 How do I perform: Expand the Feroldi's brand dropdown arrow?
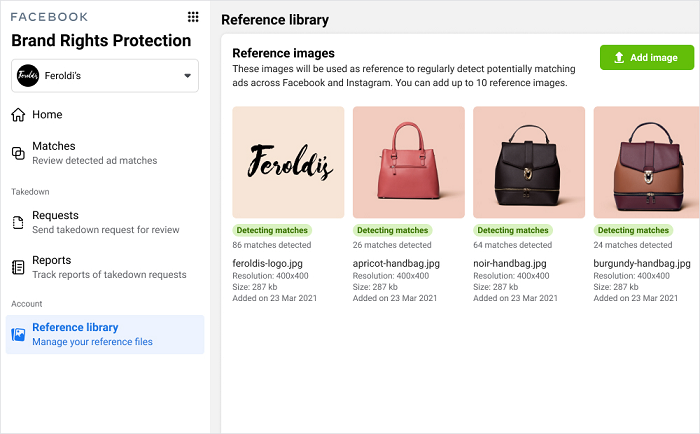tap(187, 76)
